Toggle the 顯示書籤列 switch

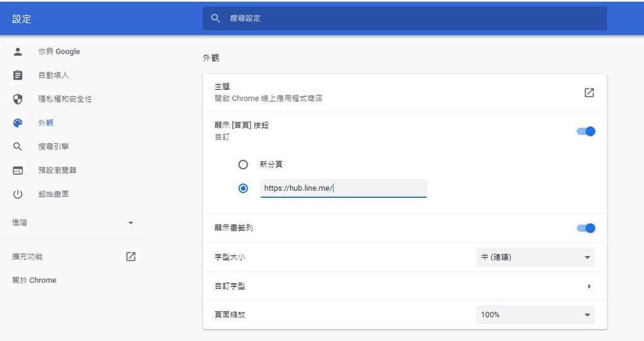pos(586,228)
